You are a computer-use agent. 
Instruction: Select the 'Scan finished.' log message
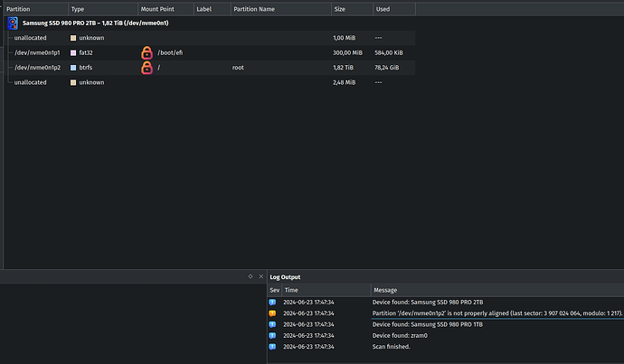click(391, 347)
